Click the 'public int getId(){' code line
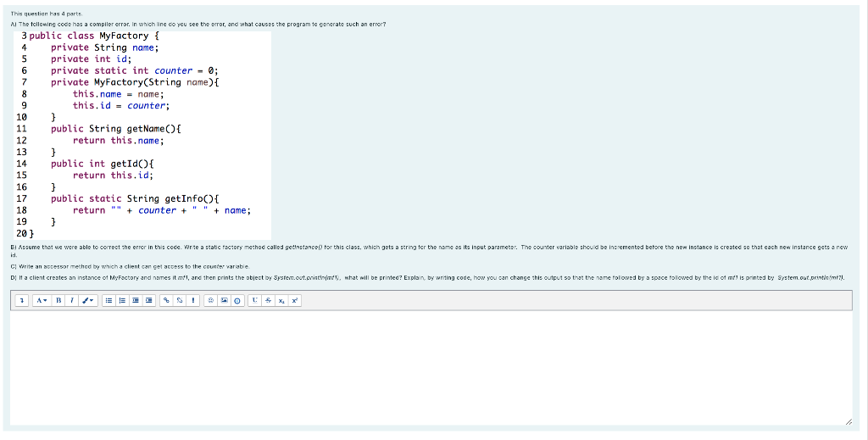This screenshot has width=868, height=440. pyautogui.click(x=103, y=164)
